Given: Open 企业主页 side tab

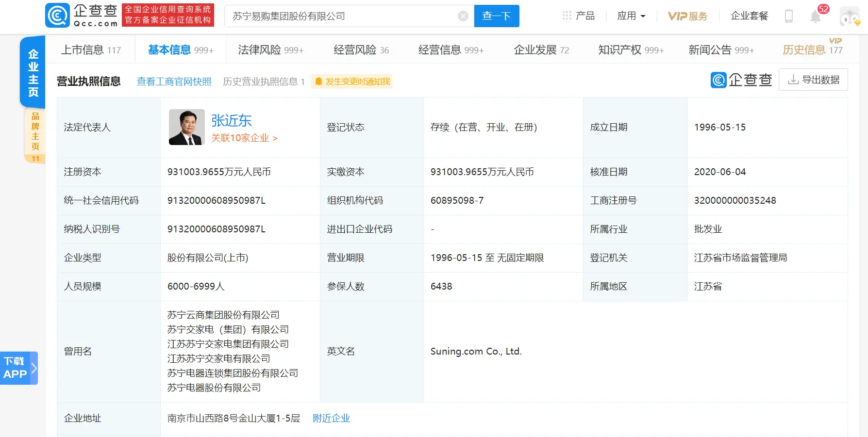Looking at the screenshot, I should click(x=33, y=72).
